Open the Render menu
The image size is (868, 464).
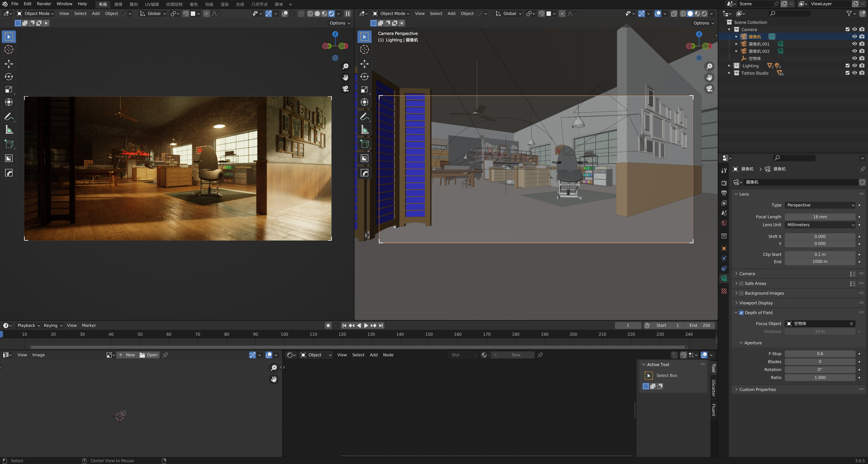point(44,4)
